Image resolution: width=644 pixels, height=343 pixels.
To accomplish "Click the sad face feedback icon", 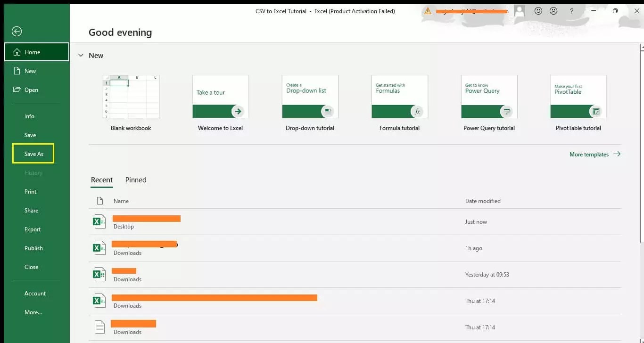I will pos(553,10).
